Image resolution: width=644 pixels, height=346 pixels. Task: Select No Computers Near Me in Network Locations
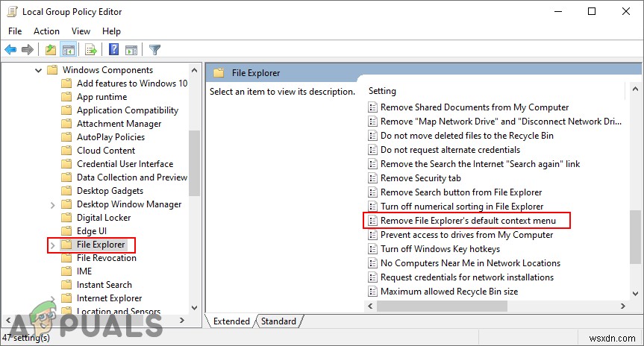tap(470, 263)
